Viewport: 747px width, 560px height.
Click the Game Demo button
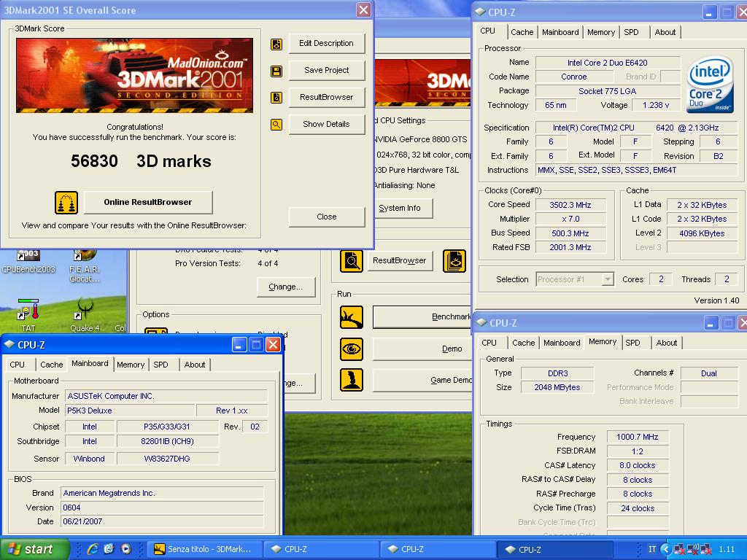coord(422,380)
